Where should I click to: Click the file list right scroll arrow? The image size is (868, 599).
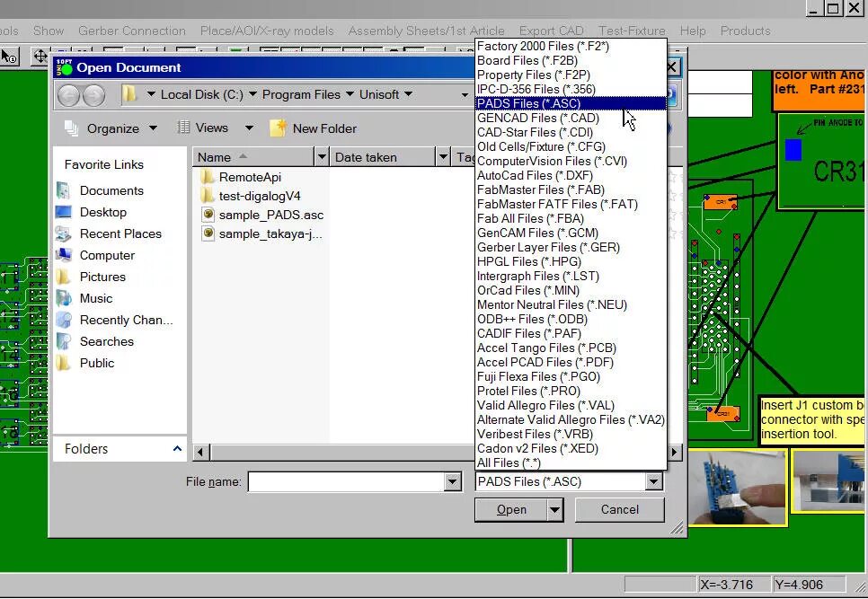(674, 453)
